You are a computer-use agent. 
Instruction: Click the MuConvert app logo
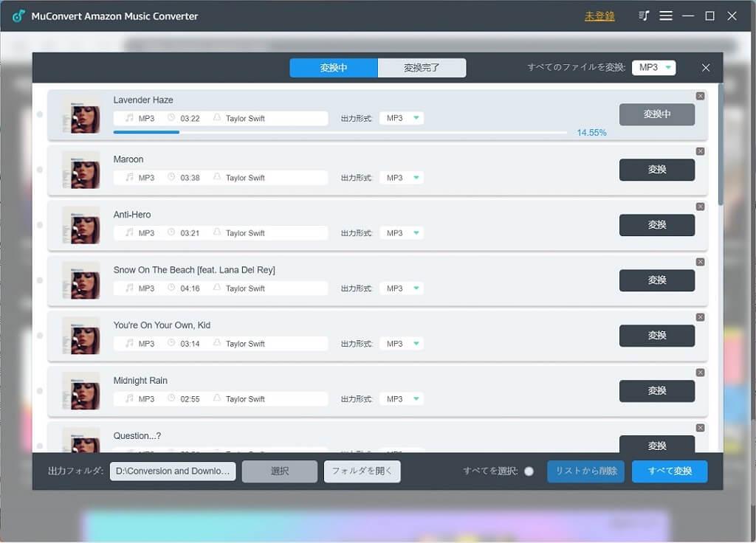[18, 16]
